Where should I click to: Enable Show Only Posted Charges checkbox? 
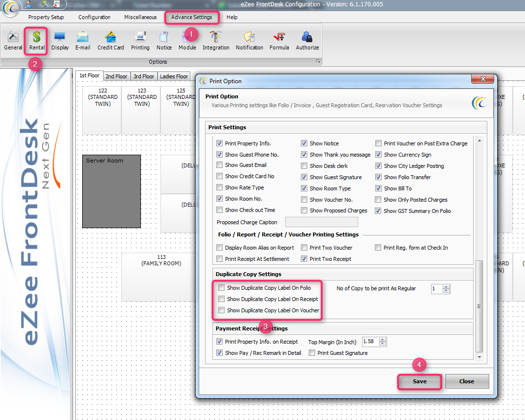click(x=378, y=200)
